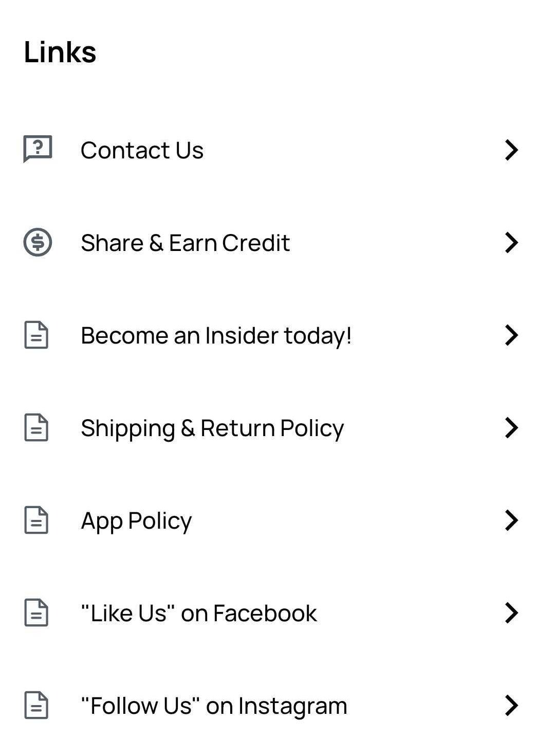Viewport: 555px width, 756px height.
Task: Open the Contact Us link
Action: click(x=142, y=150)
